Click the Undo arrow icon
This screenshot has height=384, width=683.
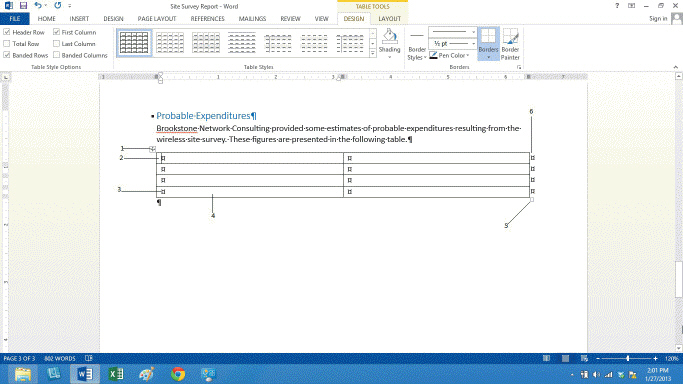[x=38, y=6]
